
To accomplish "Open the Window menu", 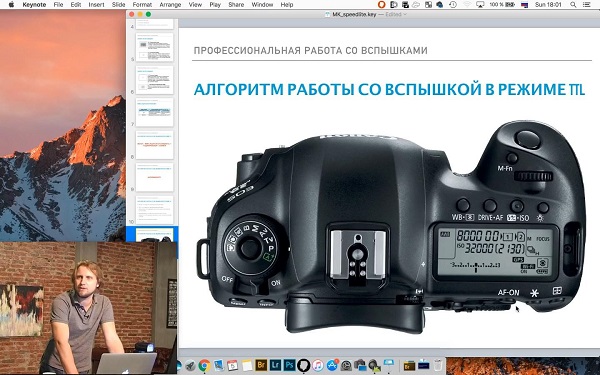I will click(262, 5).
